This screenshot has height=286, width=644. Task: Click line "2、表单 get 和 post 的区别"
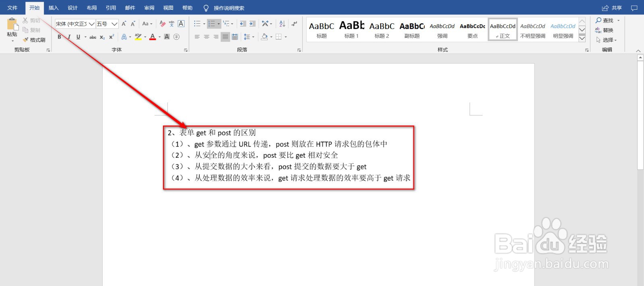212,133
